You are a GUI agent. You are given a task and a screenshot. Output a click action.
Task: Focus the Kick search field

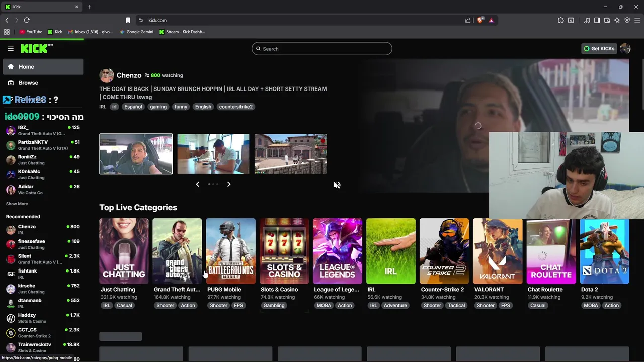[x=322, y=49]
